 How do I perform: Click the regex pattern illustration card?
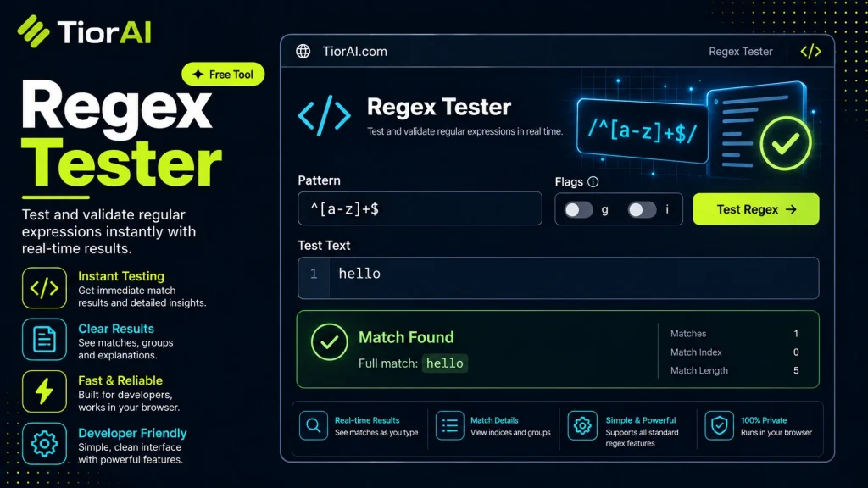[x=643, y=131]
